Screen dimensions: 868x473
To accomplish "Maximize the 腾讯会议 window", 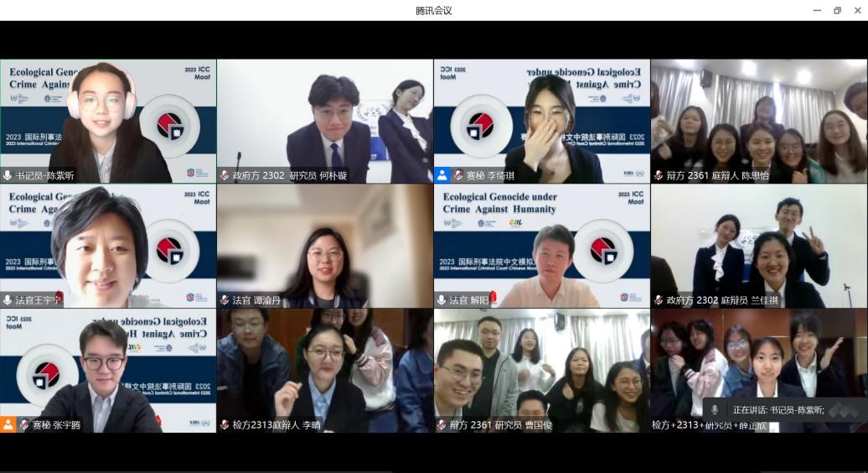I will (x=837, y=10).
